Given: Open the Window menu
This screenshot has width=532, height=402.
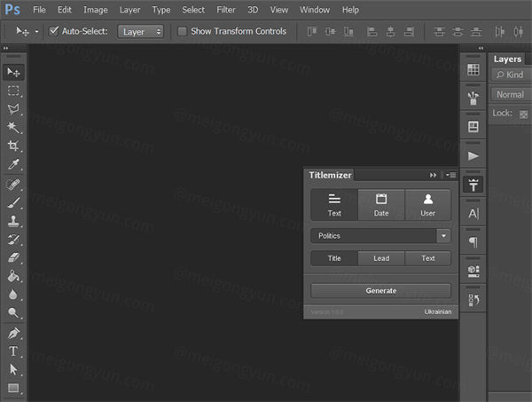Looking at the screenshot, I should pos(314,10).
